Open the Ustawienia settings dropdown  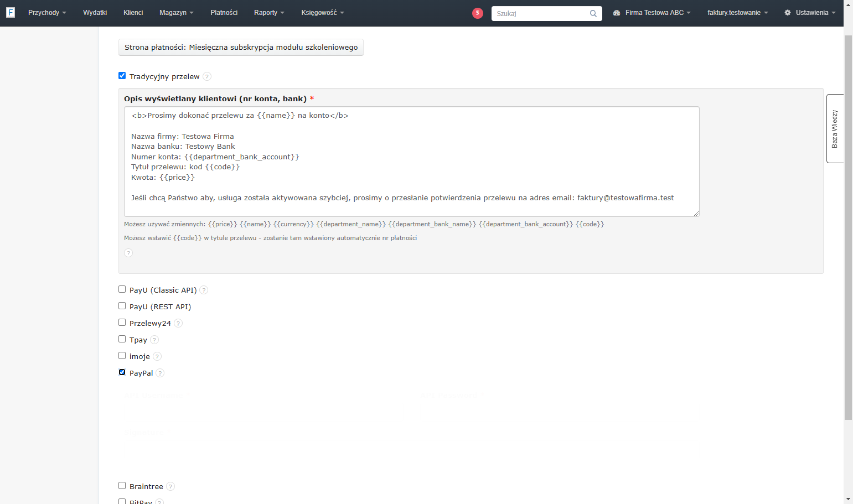[810, 13]
